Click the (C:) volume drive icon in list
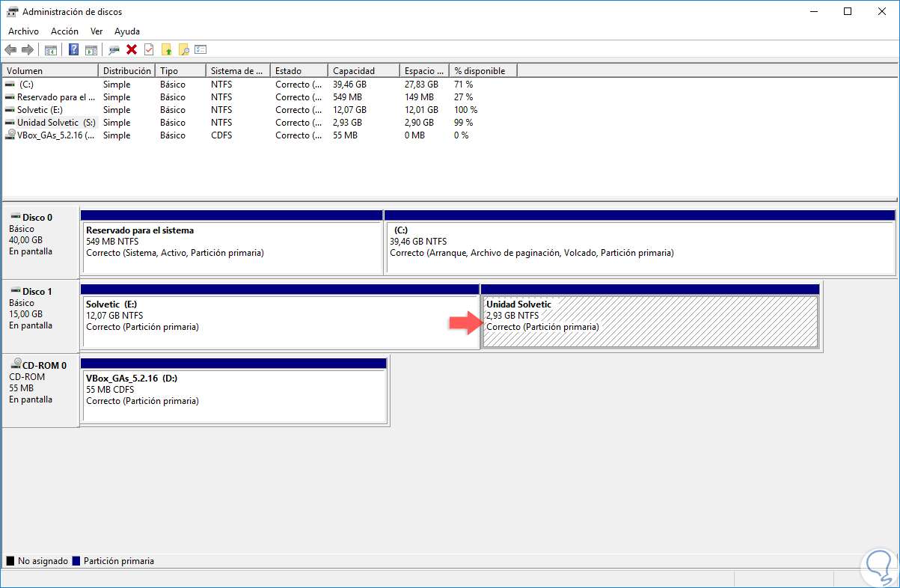 10,85
